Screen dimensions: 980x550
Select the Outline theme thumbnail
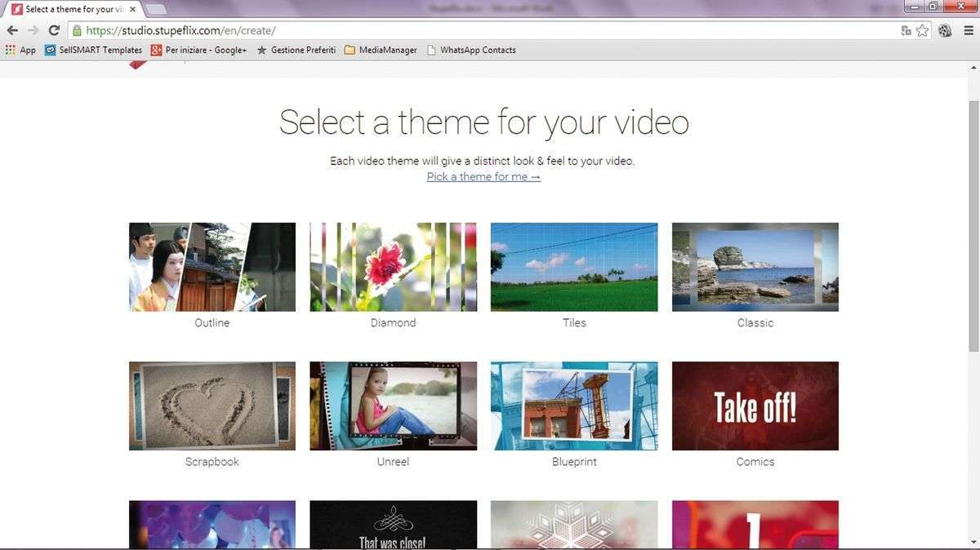pyautogui.click(x=212, y=267)
